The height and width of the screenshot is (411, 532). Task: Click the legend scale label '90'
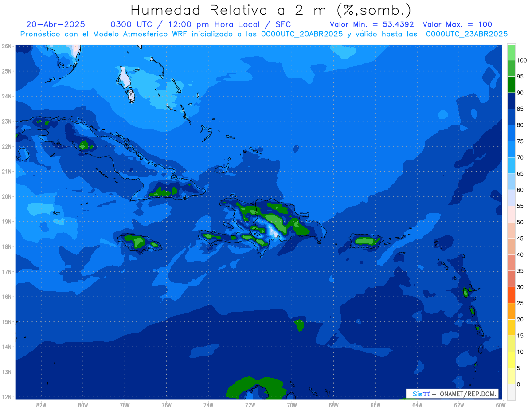(x=520, y=93)
